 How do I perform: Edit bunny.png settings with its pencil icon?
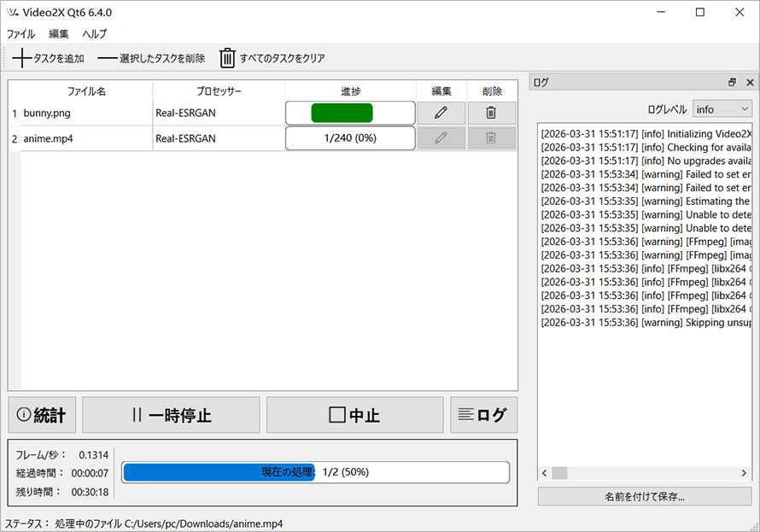(x=441, y=113)
